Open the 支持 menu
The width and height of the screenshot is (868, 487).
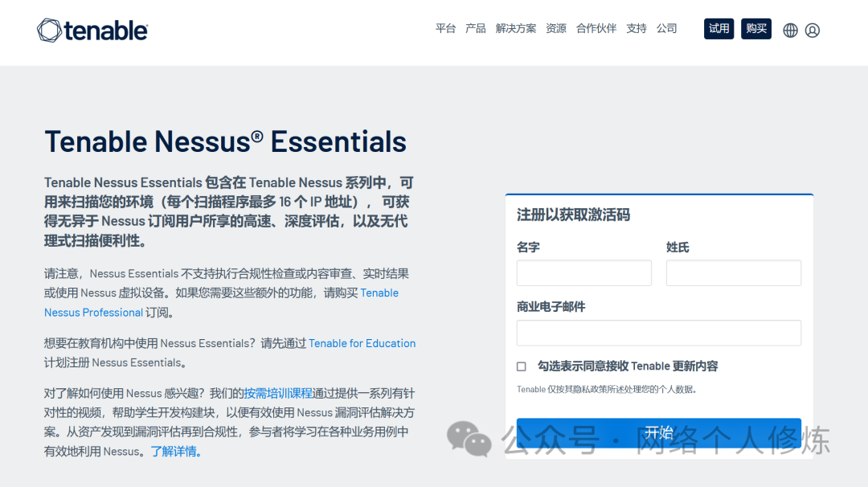637,29
